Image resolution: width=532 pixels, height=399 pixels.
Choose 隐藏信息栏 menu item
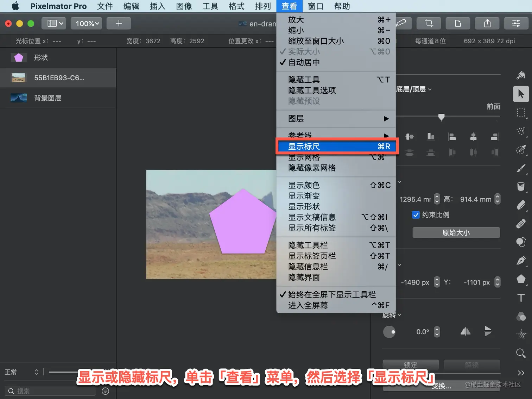click(336, 267)
